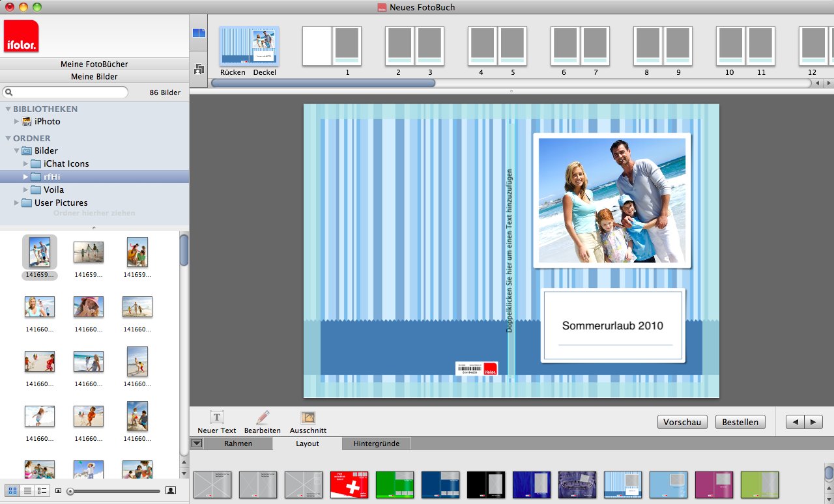Adjust the thumbnail size slider knob
Image resolution: width=834 pixels, height=504 pixels.
tap(70, 491)
